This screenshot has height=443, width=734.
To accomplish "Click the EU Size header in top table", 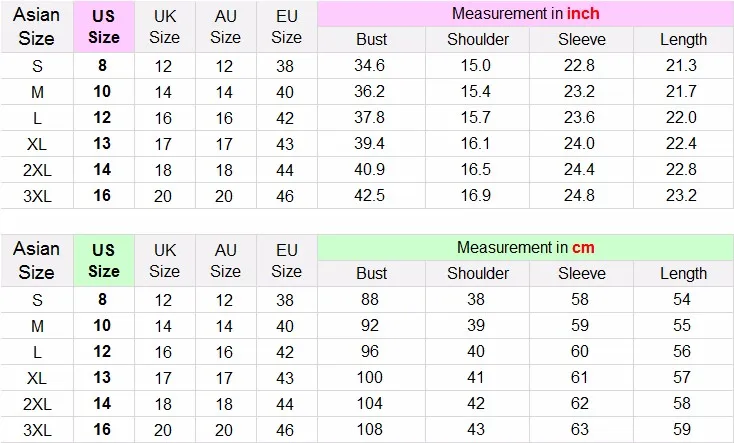I will pos(286,27).
